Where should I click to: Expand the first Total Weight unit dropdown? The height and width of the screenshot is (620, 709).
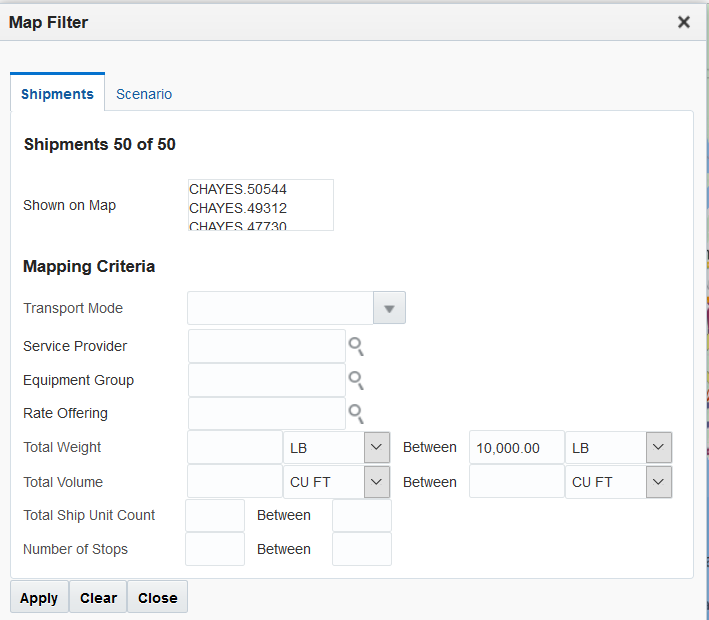376,448
